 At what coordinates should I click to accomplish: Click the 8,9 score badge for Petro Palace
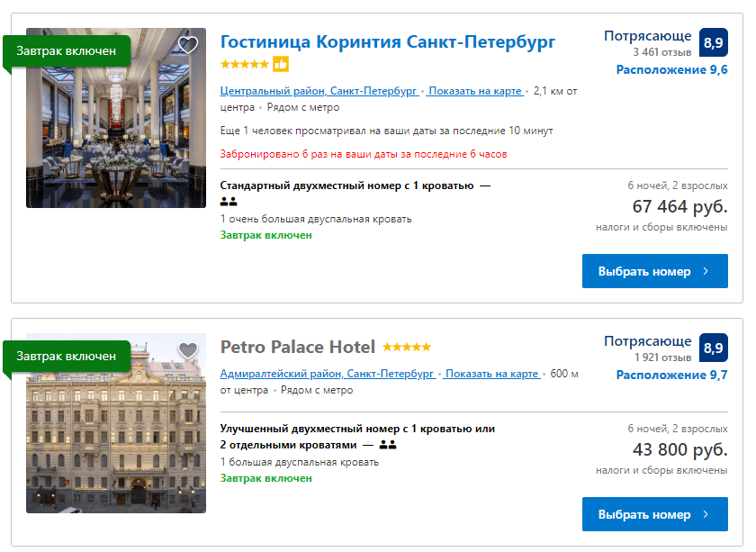point(713,348)
